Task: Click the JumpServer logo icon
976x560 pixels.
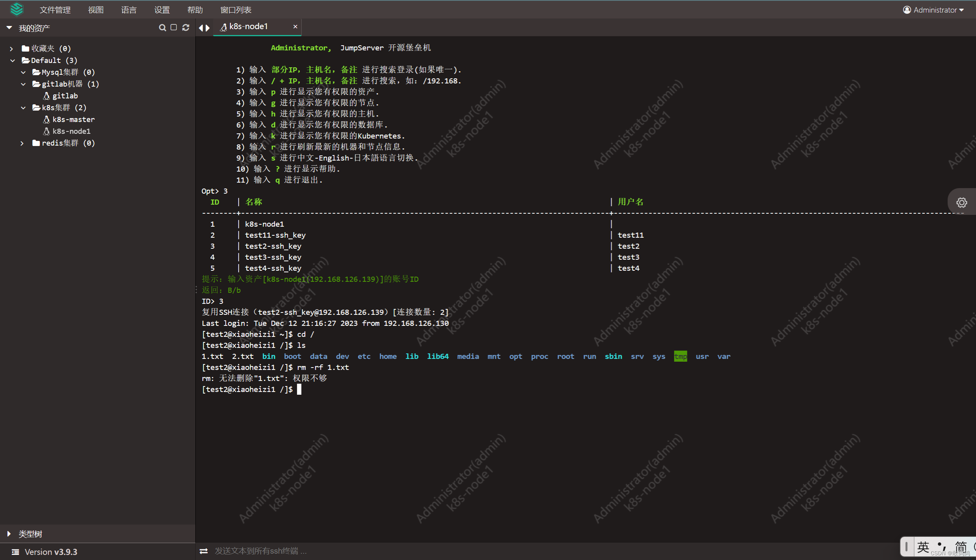Action: [x=17, y=9]
